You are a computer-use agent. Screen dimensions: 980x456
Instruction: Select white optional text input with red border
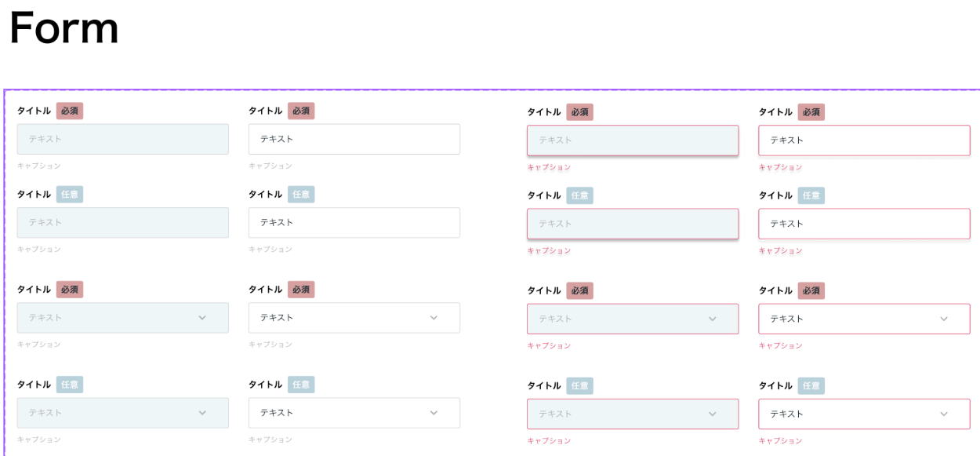pyautogui.click(x=863, y=224)
